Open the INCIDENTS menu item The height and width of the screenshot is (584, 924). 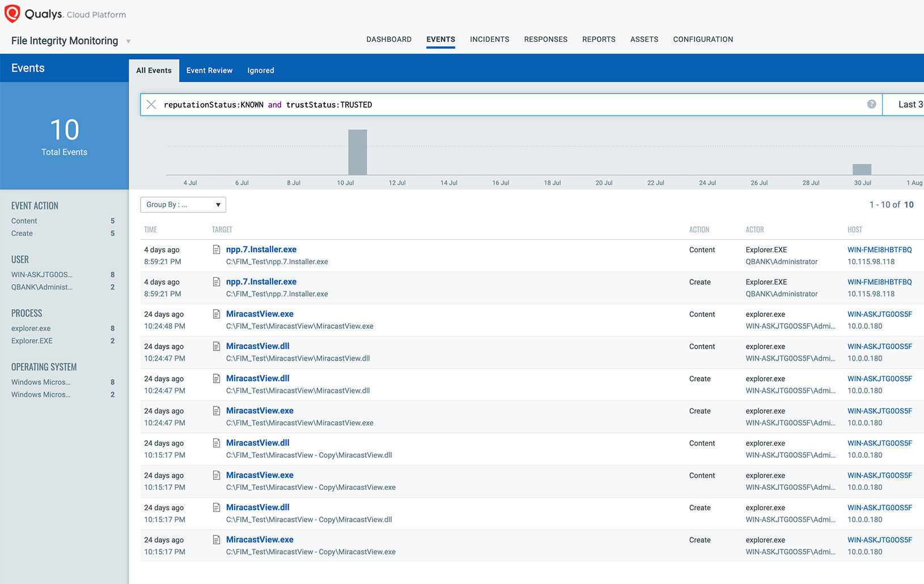point(489,39)
